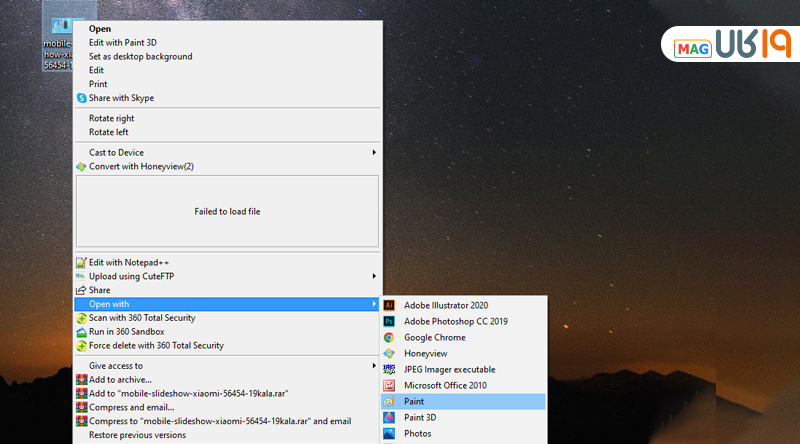Screen dimensions: 800x444
Task: Open with Photos
Action: click(x=464, y=433)
